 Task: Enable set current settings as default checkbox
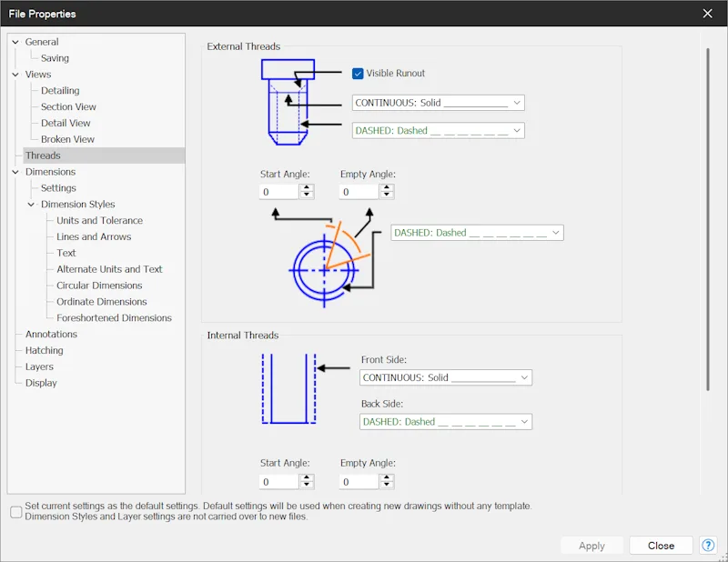click(x=15, y=511)
